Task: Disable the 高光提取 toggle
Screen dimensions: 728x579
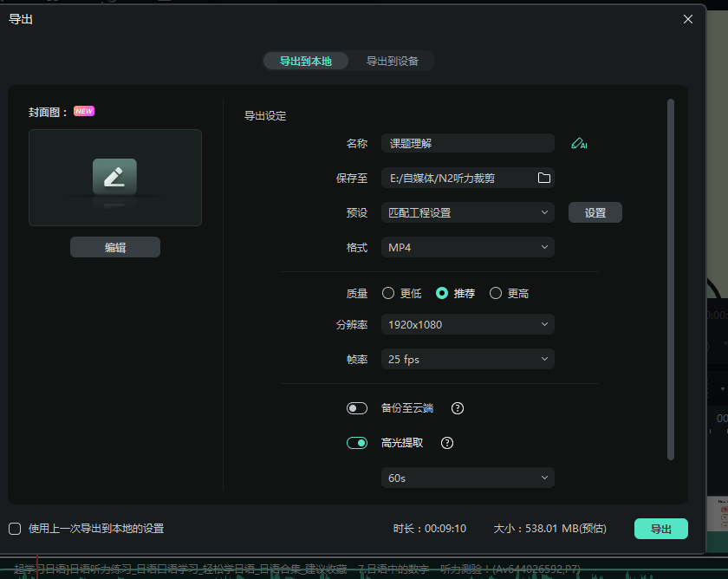Action: coord(357,443)
